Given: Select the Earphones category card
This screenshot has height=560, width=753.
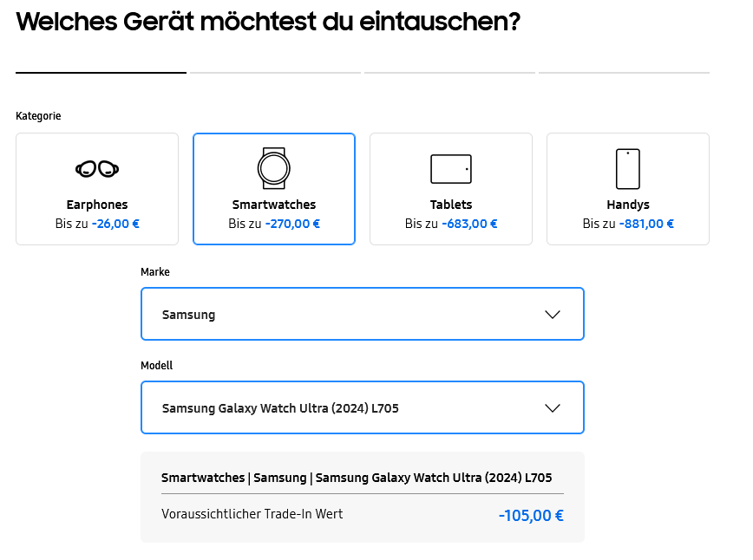Looking at the screenshot, I should 97,189.
